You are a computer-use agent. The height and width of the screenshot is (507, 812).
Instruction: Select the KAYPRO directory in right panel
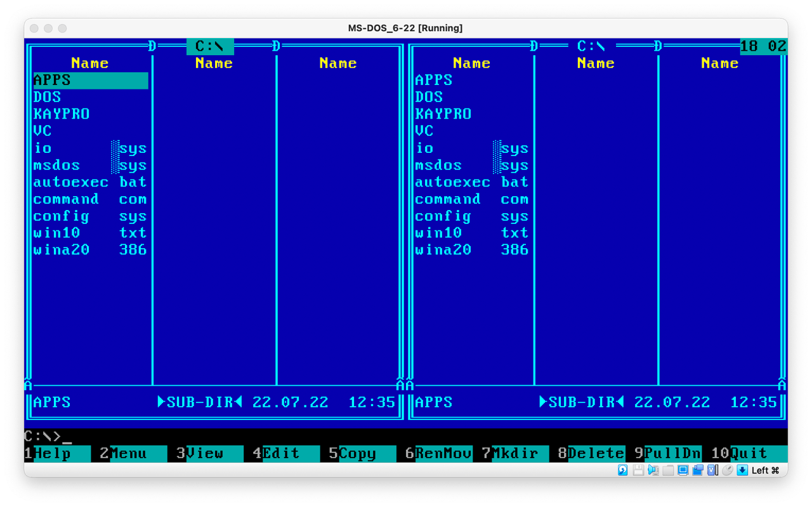click(472, 114)
